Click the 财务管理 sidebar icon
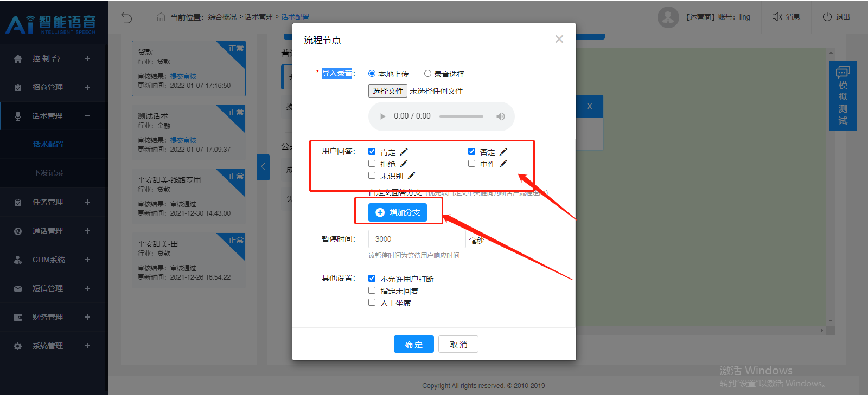 click(x=18, y=317)
